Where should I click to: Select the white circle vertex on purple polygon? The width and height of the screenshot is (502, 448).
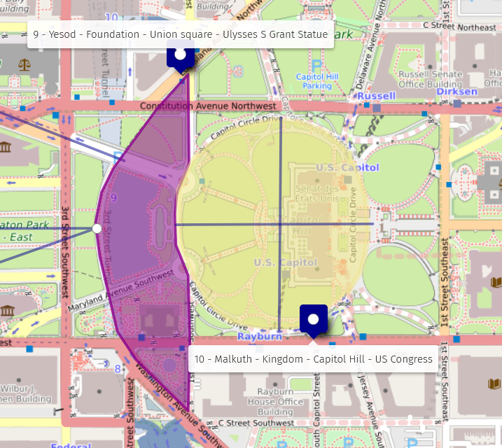97,228
